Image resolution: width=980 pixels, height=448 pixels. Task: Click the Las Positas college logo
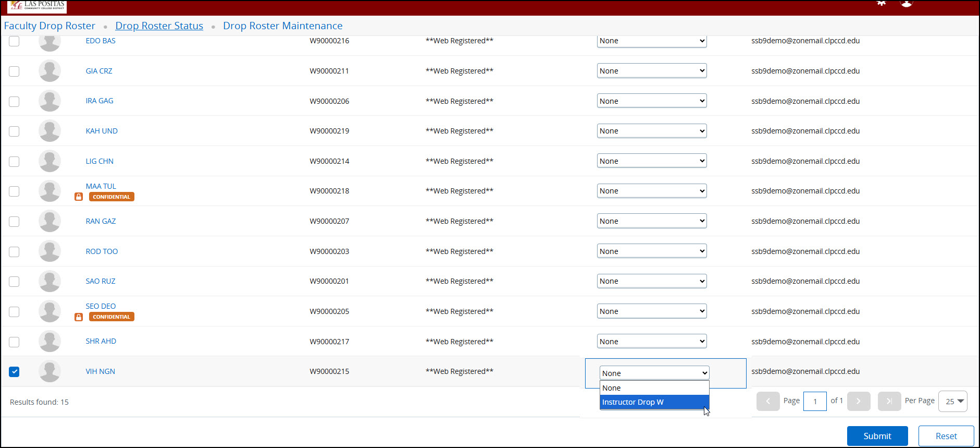(x=38, y=6)
